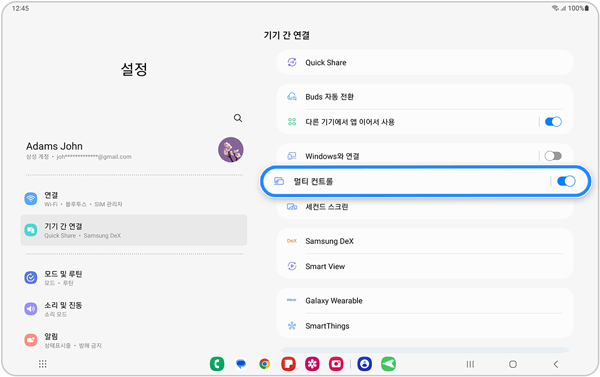
Task: Open 모드 및 루틴 settings
Action: click(x=134, y=277)
